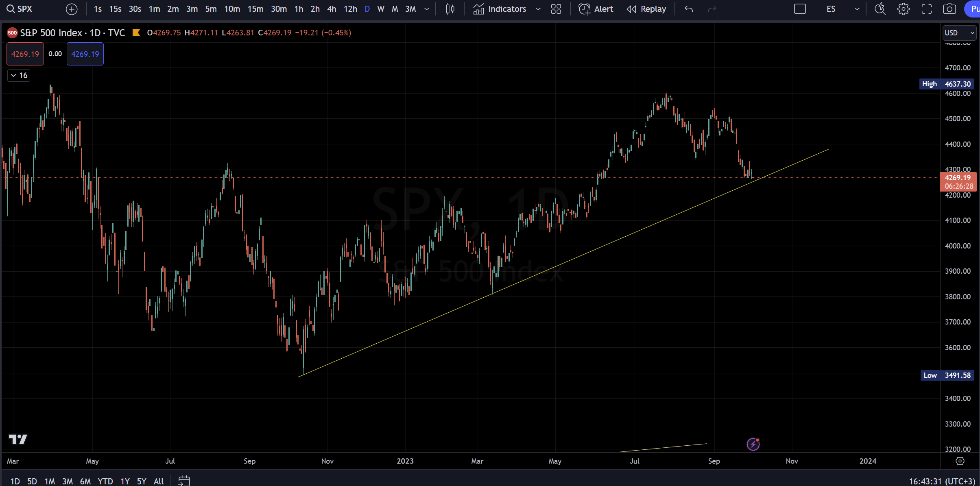
Task: Open chart settings gear
Action: [x=904, y=9]
